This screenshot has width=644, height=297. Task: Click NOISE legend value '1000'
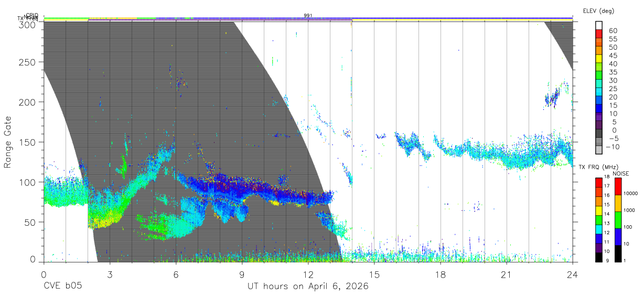pos(629,211)
